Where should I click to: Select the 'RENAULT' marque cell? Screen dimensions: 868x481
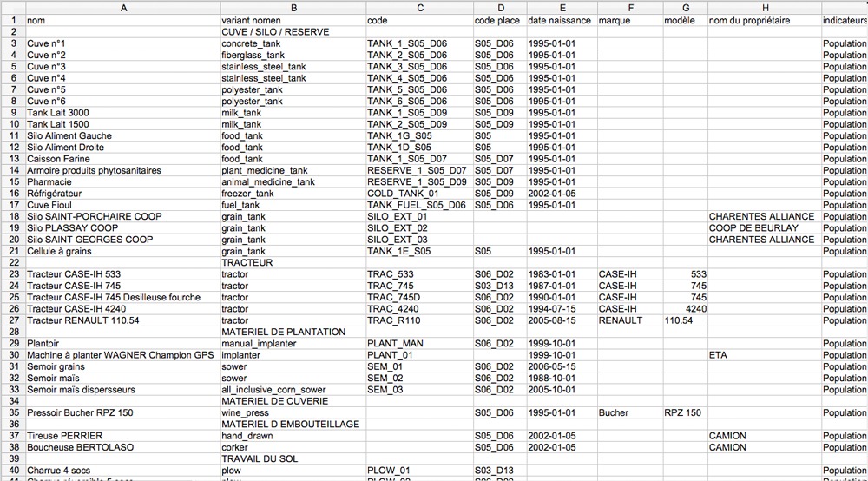coord(630,320)
